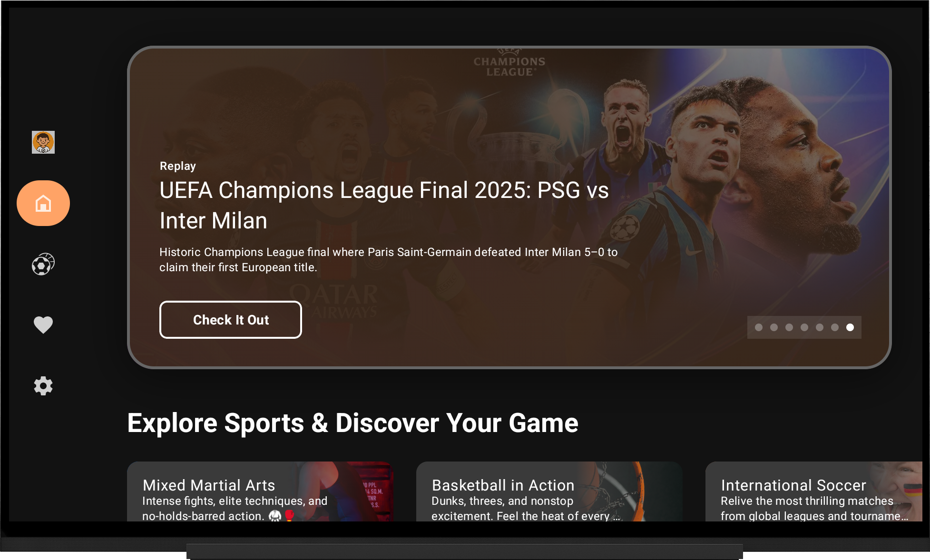Jump to first carousel slide dot
Screen dimensions: 930x560
[759, 327]
